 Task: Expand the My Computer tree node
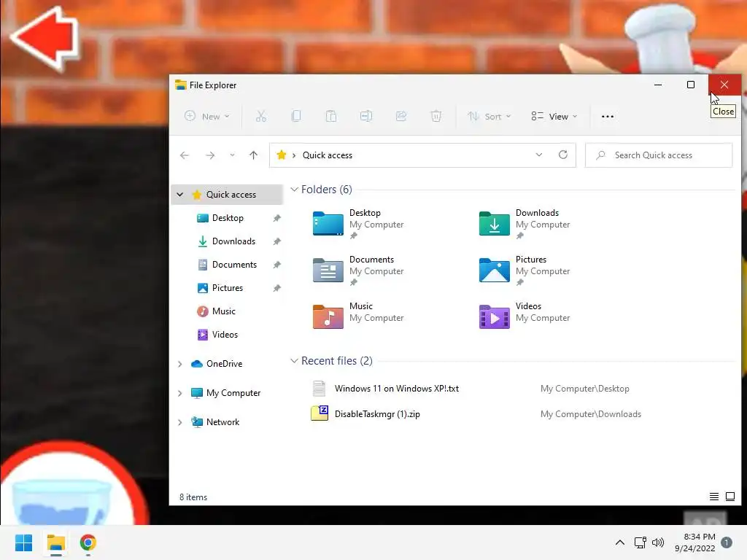(179, 393)
